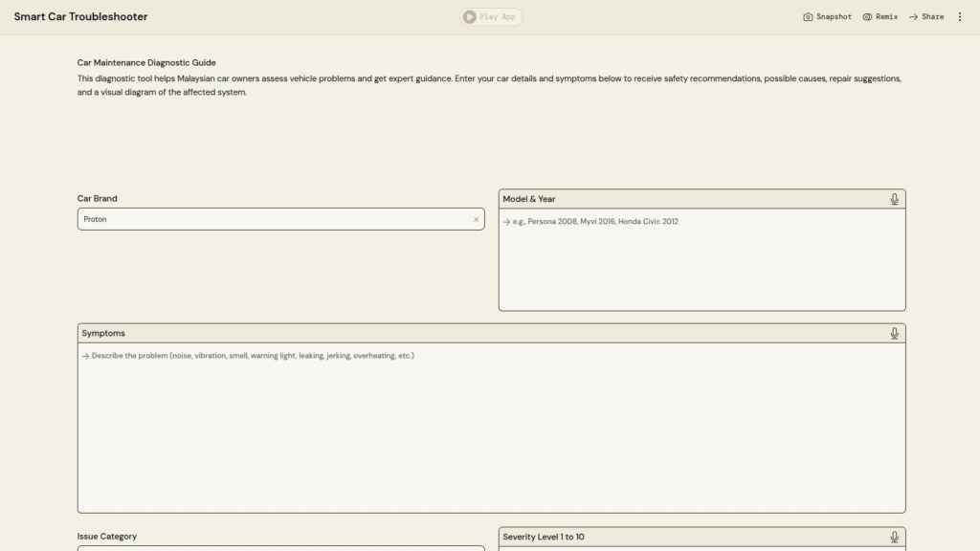Click the Severity Level 1 to 10 header
This screenshot has height=551, width=980.
[x=544, y=537]
